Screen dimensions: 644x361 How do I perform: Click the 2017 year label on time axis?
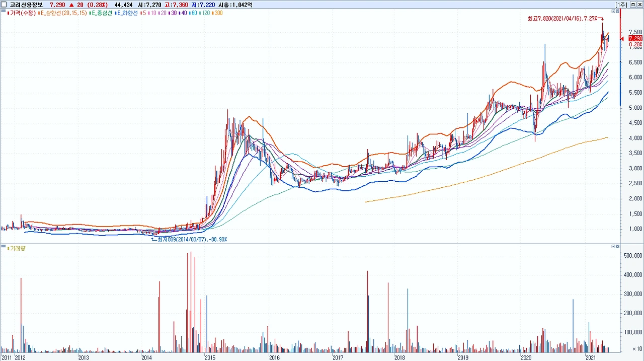338,357
